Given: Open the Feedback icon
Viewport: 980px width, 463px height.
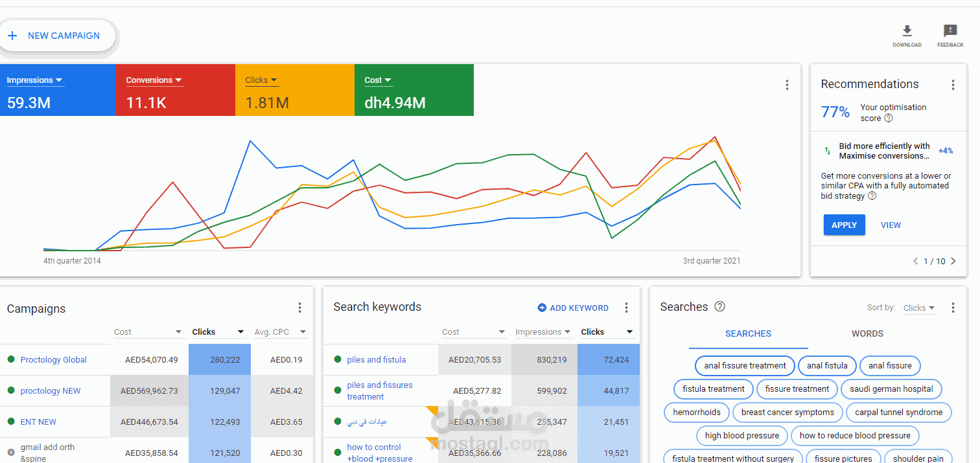Looking at the screenshot, I should (950, 30).
